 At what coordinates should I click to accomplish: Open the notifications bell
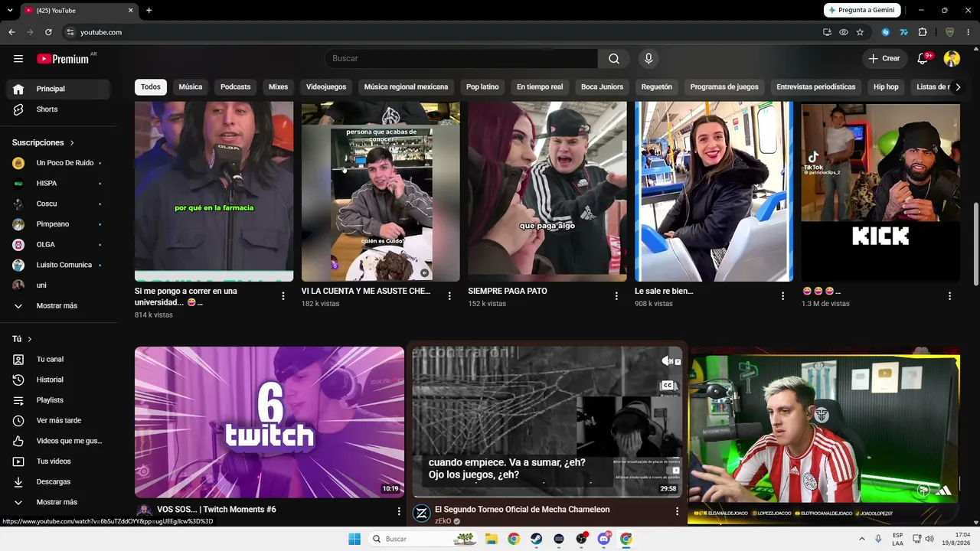click(923, 59)
